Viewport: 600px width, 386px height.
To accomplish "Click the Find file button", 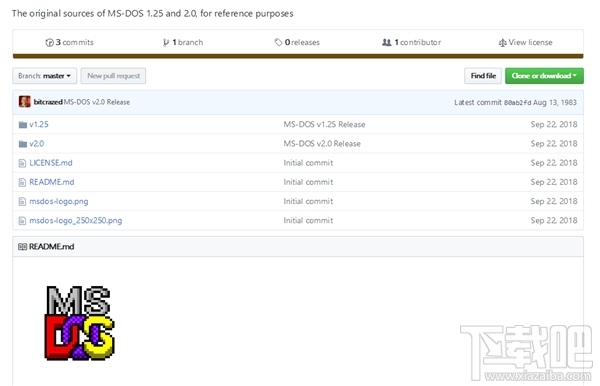I will [483, 76].
